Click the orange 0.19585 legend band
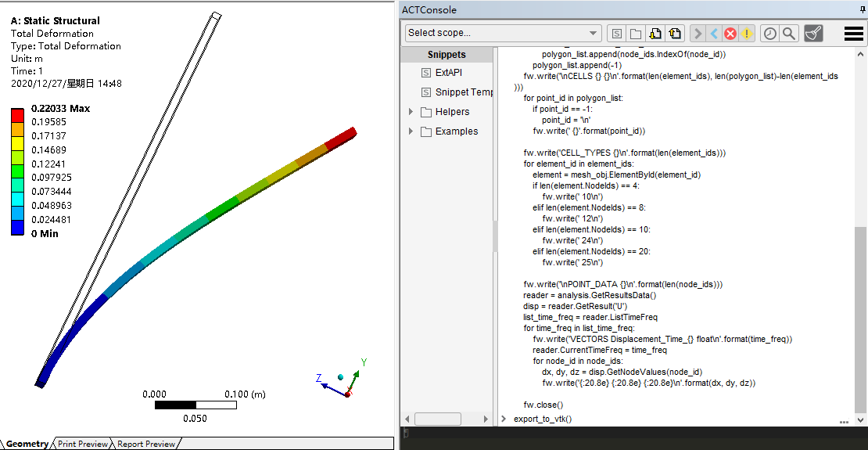Screen dimensions: 868x450 pyautogui.click(x=18, y=129)
